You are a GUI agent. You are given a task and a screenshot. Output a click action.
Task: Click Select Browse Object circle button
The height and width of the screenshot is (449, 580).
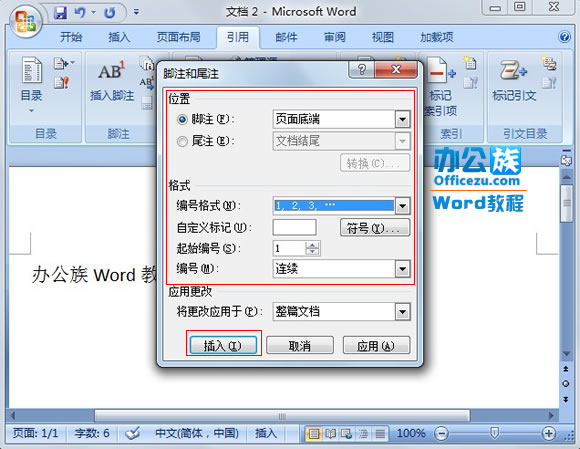pyautogui.click(x=566, y=384)
